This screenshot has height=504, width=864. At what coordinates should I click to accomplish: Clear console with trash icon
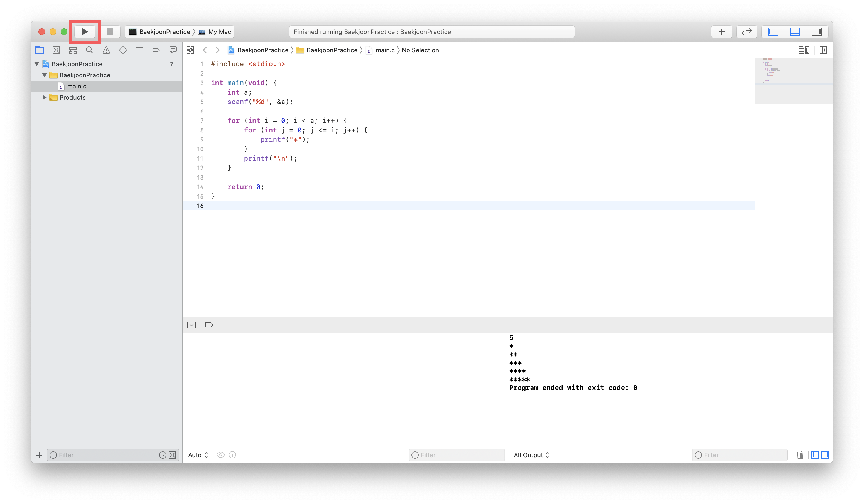[x=800, y=455]
